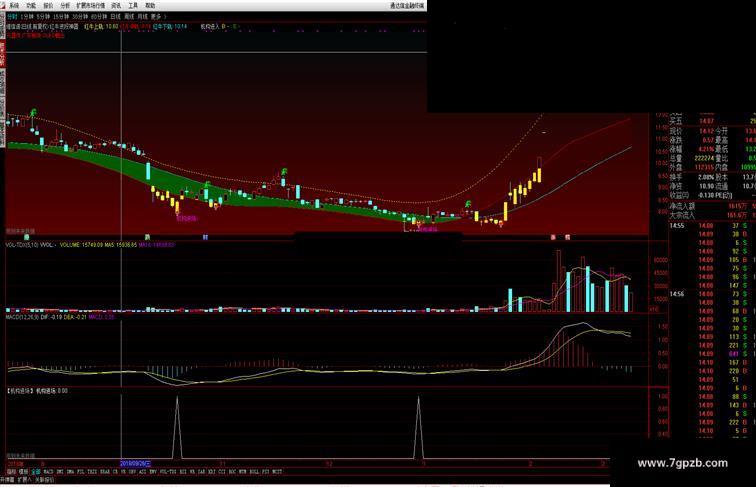Viewport: 756px width, 487px height.
Task: Click the app logo icon at the title bar
Action: point(3,6)
